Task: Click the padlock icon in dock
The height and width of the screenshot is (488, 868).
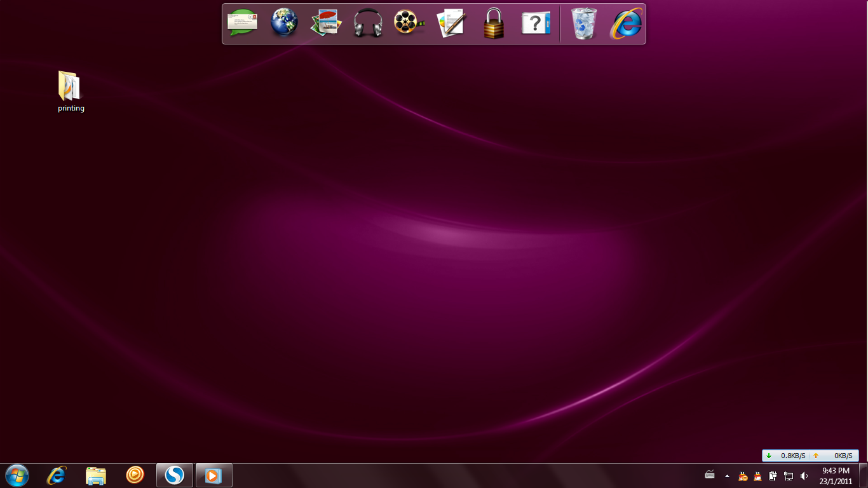Action: [494, 24]
